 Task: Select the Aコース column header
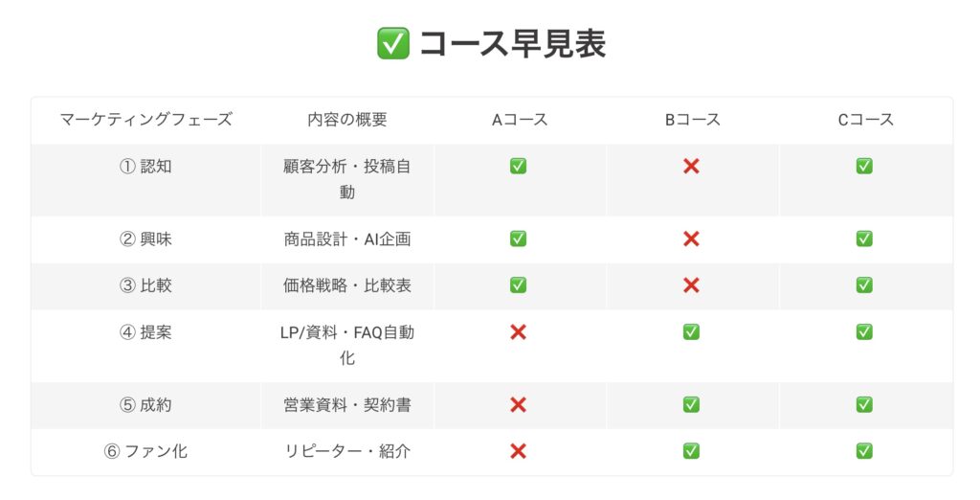click(520, 120)
